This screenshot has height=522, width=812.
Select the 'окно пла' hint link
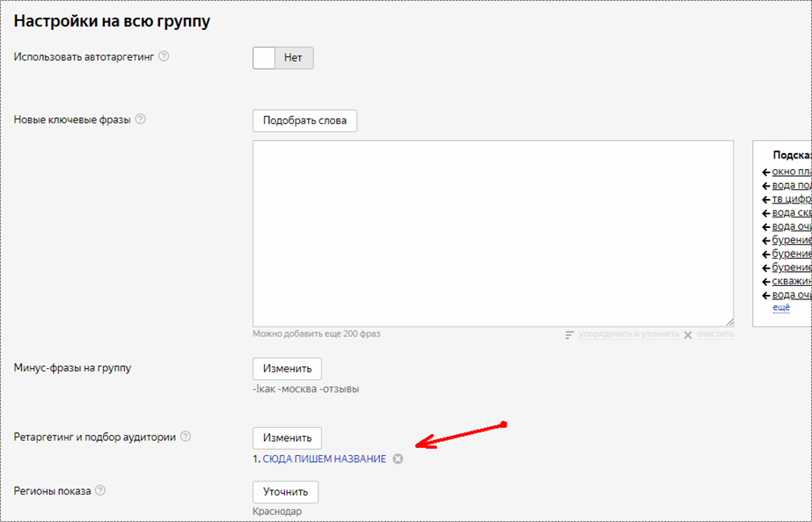point(792,172)
